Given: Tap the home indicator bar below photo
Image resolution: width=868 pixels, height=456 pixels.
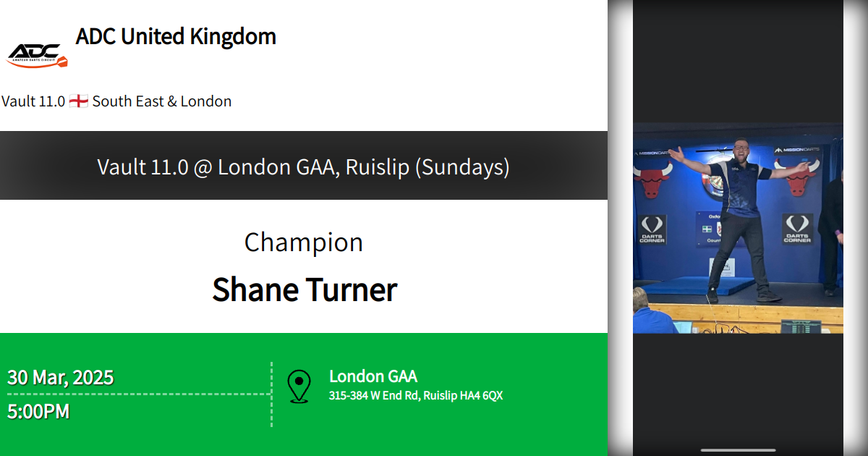Looking at the screenshot, I should click(x=738, y=449).
